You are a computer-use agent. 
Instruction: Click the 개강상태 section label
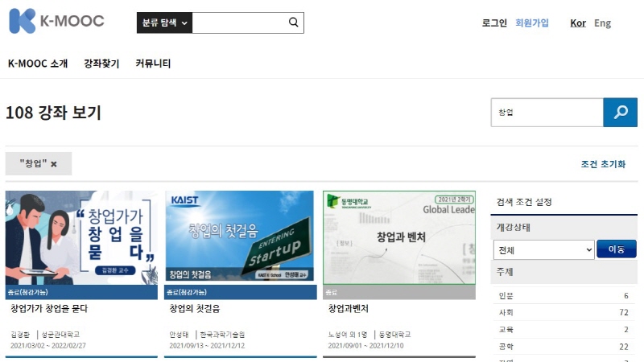514,228
